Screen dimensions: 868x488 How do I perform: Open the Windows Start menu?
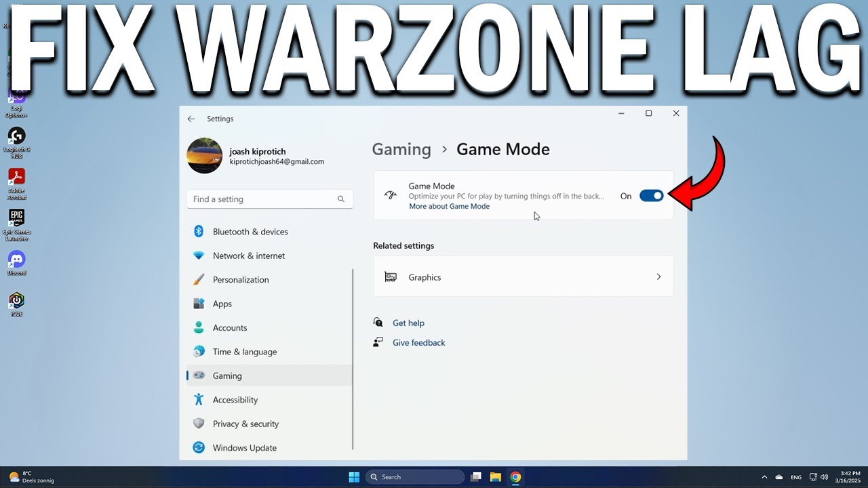[354, 477]
